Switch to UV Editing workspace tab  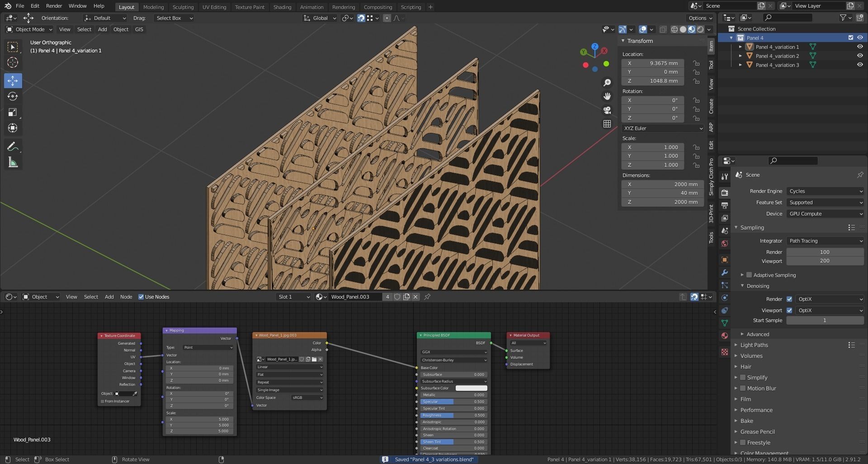pyautogui.click(x=214, y=7)
